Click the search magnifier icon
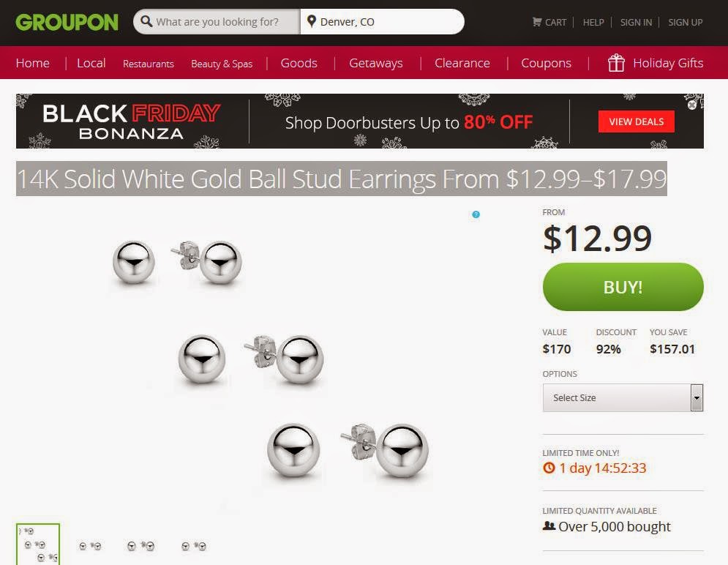 pos(146,21)
